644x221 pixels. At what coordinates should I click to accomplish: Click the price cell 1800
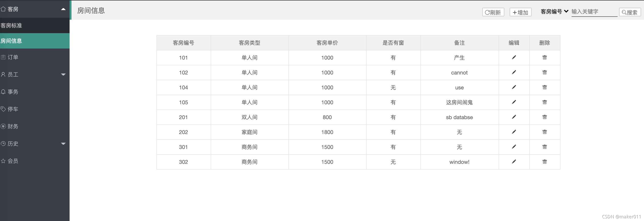(x=327, y=132)
